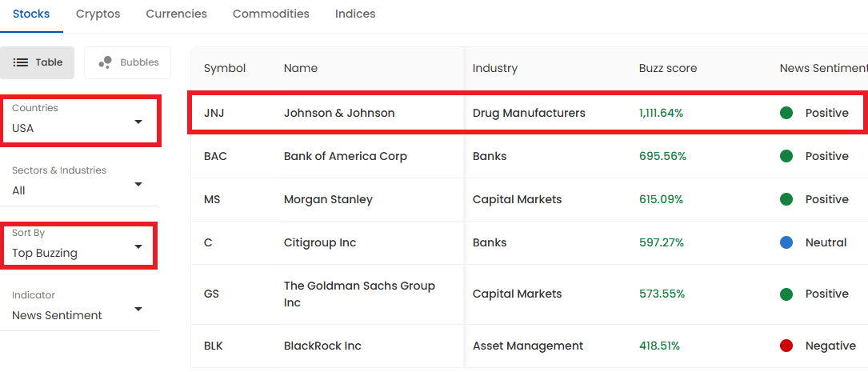Click the Bubbles circles icon

click(105, 62)
